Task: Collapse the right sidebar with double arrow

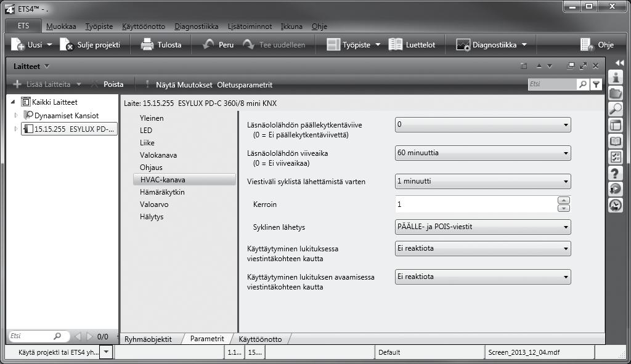Action: pyautogui.click(x=619, y=63)
